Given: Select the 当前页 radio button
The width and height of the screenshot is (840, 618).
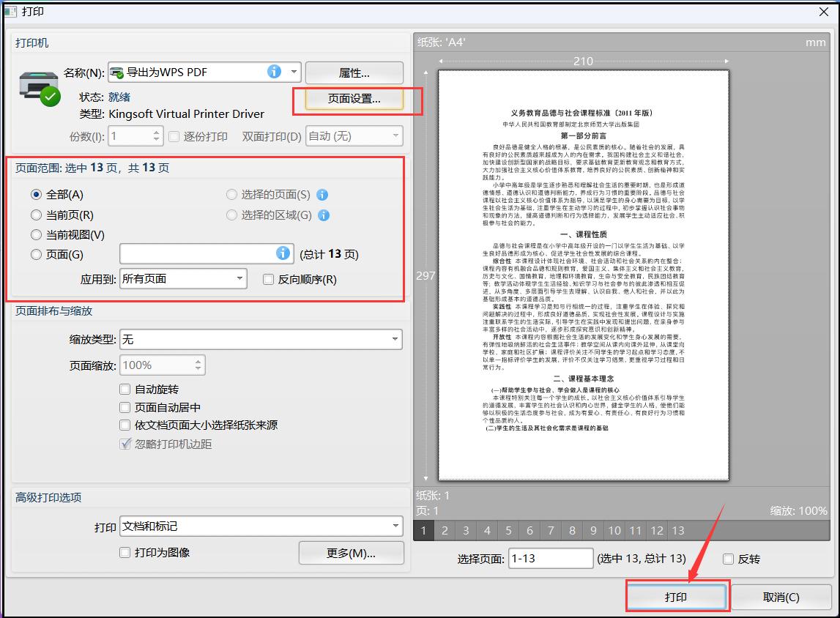Looking at the screenshot, I should pos(37,215).
